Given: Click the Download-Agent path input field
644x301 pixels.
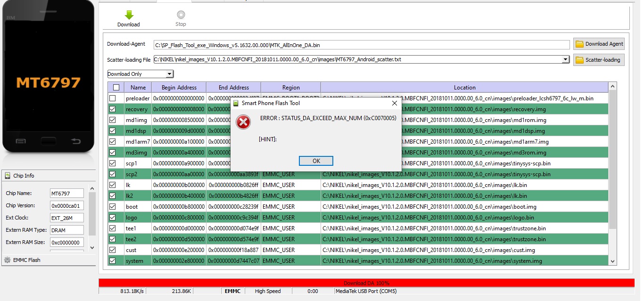Looking at the screenshot, I should pyautogui.click(x=361, y=45).
